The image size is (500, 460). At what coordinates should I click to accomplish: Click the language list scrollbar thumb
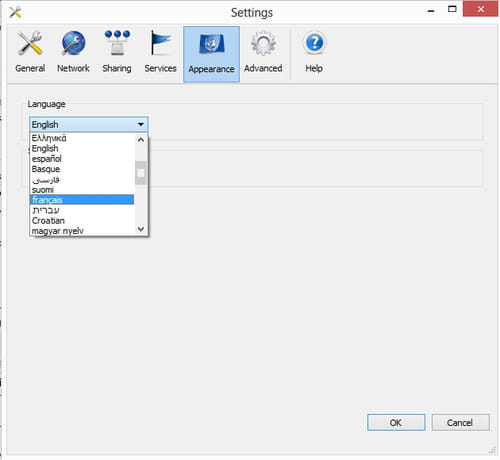click(141, 173)
